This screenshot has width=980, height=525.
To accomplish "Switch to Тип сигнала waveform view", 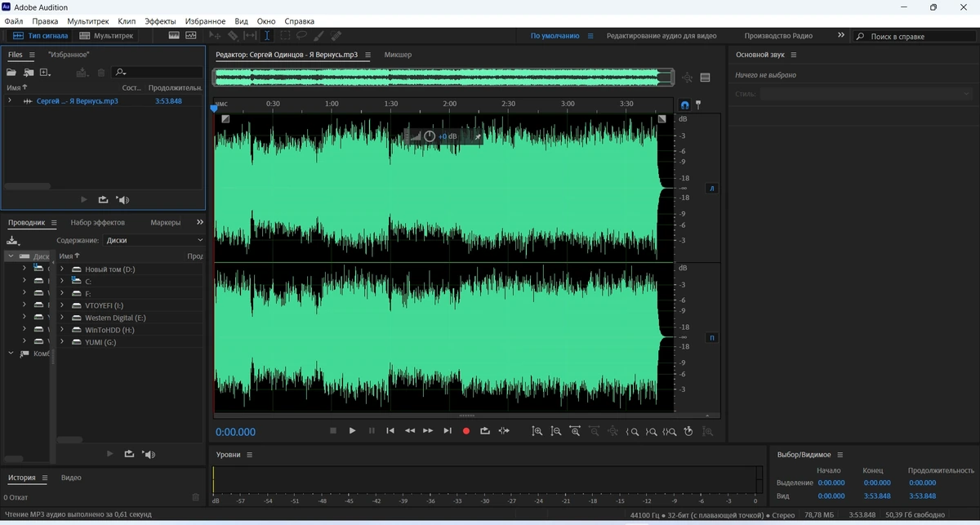I will click(41, 36).
